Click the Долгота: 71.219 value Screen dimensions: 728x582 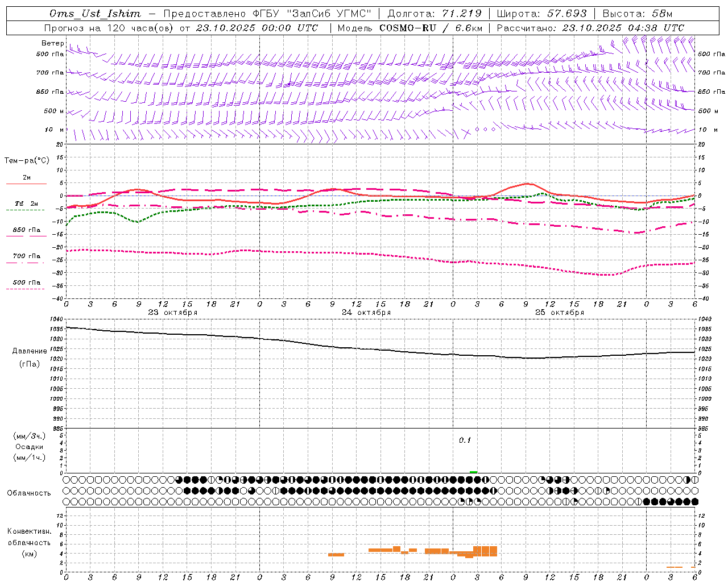coord(435,14)
